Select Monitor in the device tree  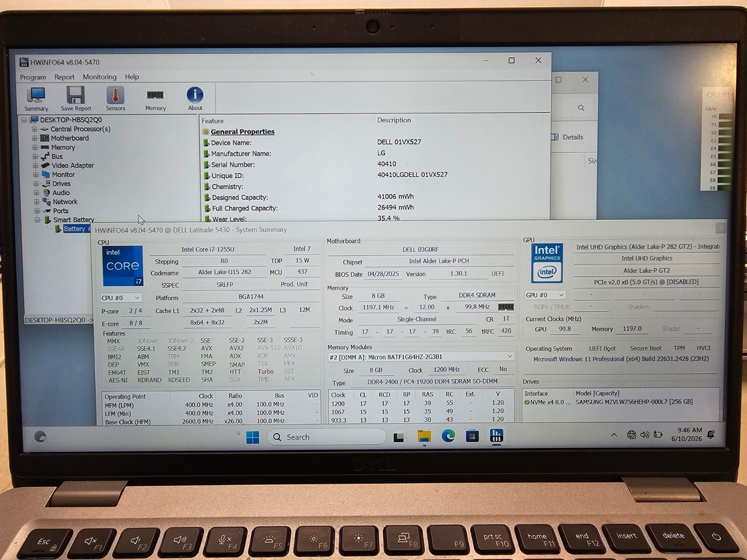tap(63, 175)
